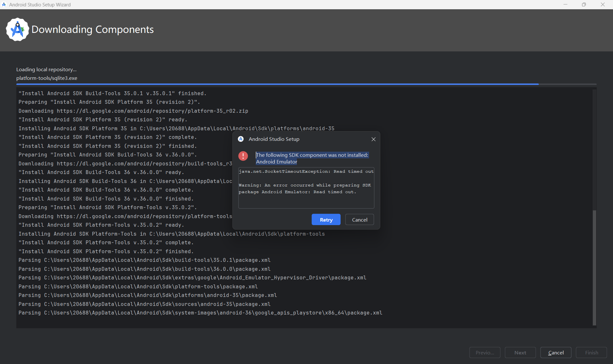Click the Android Studio icon in the window title bar
Screen dimensions: 613x364
tap(4, 5)
